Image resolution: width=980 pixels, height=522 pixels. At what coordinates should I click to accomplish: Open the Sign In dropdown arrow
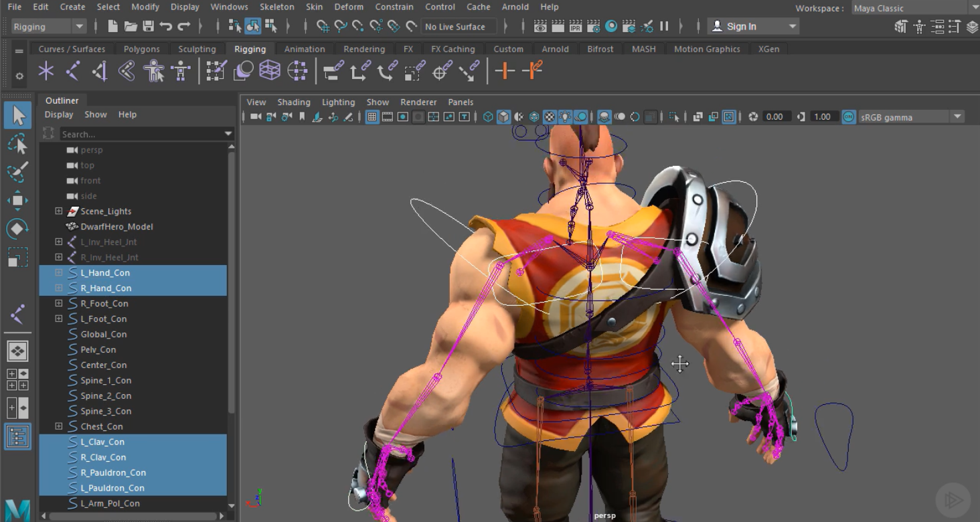[x=793, y=26]
